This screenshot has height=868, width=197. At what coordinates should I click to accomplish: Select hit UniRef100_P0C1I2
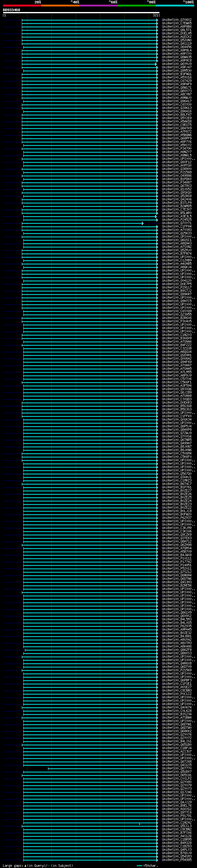(x=177, y=694)
